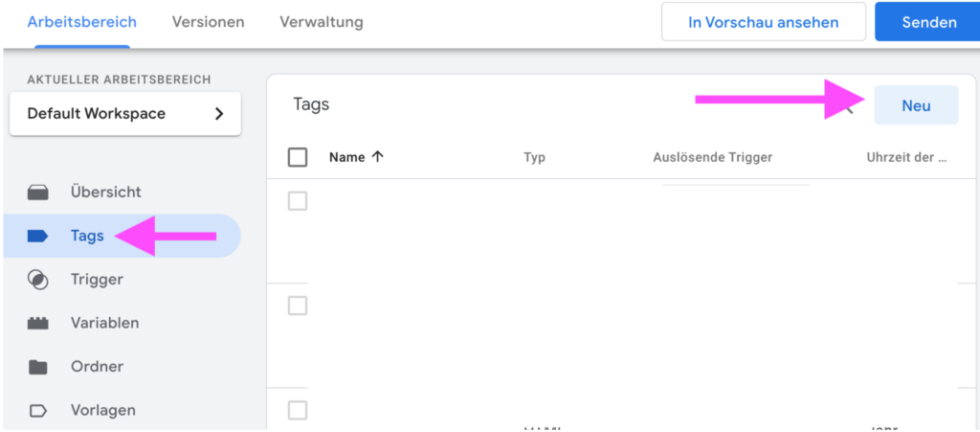Image resolution: width=980 pixels, height=432 pixels.
Task: Click the Trigger circle icon
Action: tap(38, 280)
